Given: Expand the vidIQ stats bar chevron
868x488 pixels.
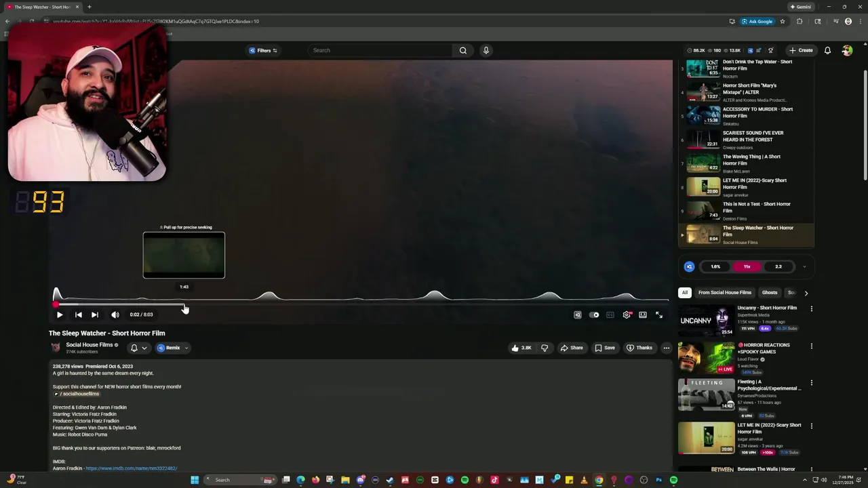Looking at the screenshot, I should pyautogui.click(x=804, y=266).
